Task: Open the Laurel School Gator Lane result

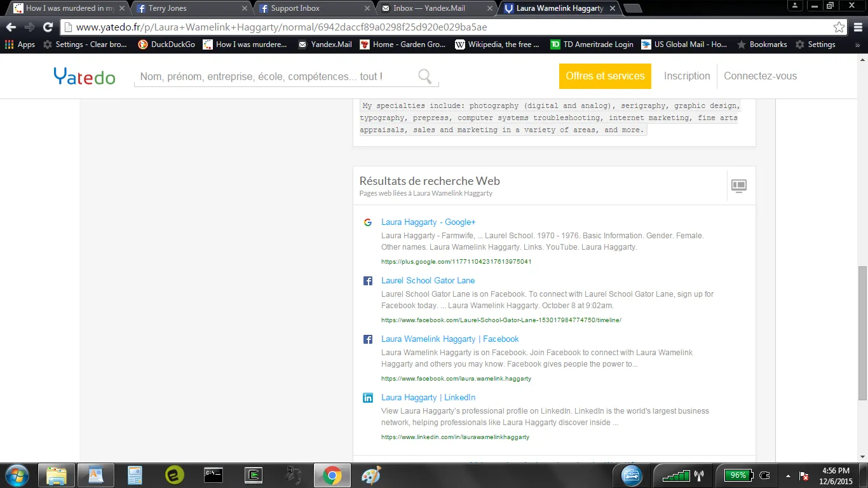Action: click(x=428, y=281)
